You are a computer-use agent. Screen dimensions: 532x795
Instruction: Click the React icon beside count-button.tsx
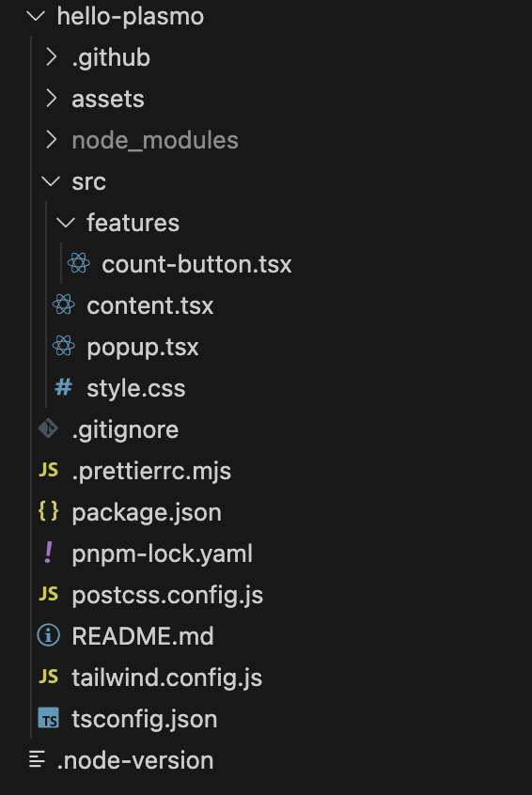tap(79, 264)
